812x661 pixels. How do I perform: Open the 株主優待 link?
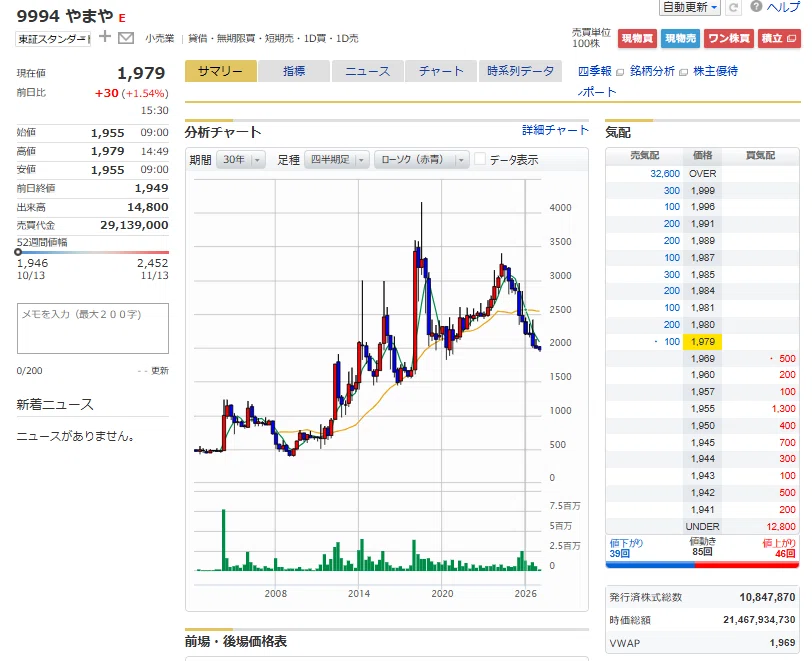pos(715,71)
